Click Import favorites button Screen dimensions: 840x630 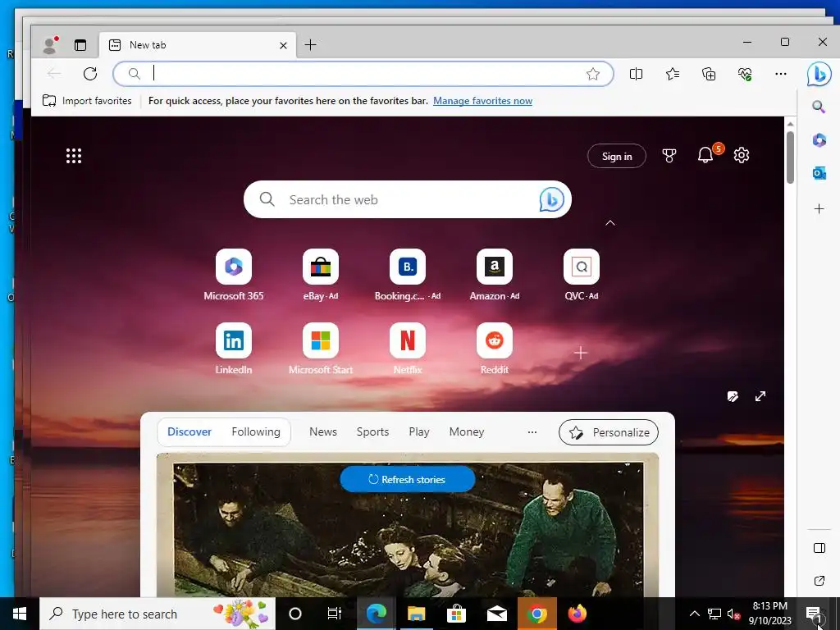tap(87, 101)
